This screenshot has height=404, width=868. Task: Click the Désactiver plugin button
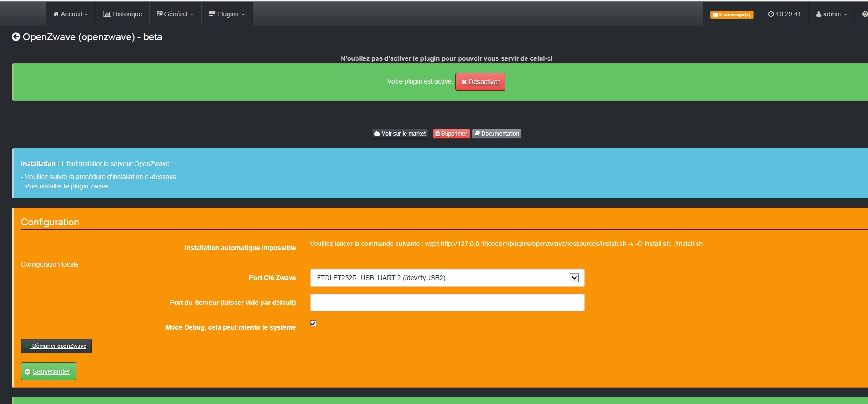480,82
